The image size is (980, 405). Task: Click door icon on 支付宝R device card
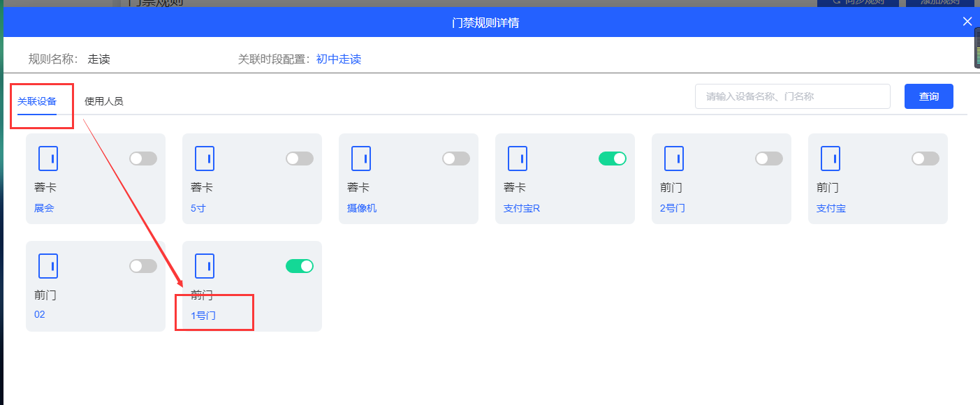click(x=518, y=159)
